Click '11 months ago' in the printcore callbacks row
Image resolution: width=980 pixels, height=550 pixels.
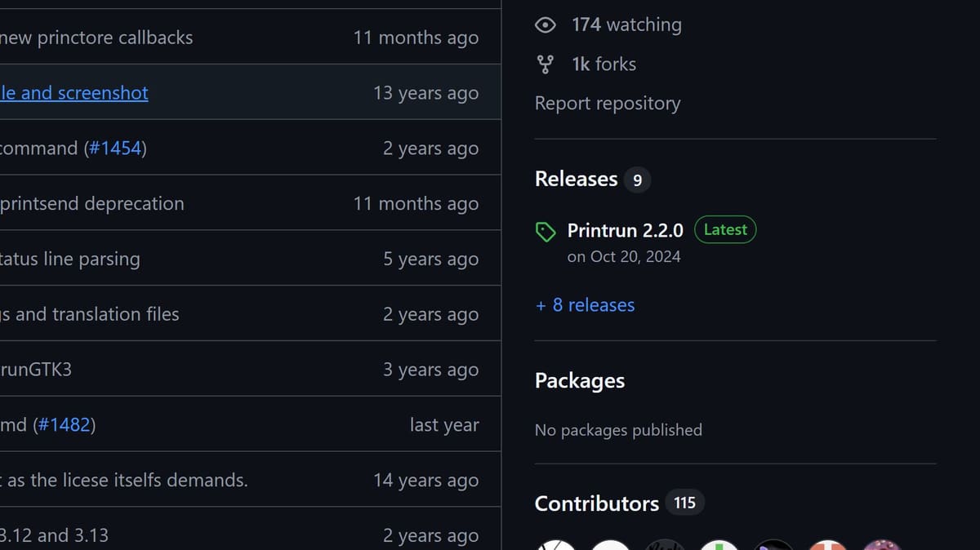(416, 38)
